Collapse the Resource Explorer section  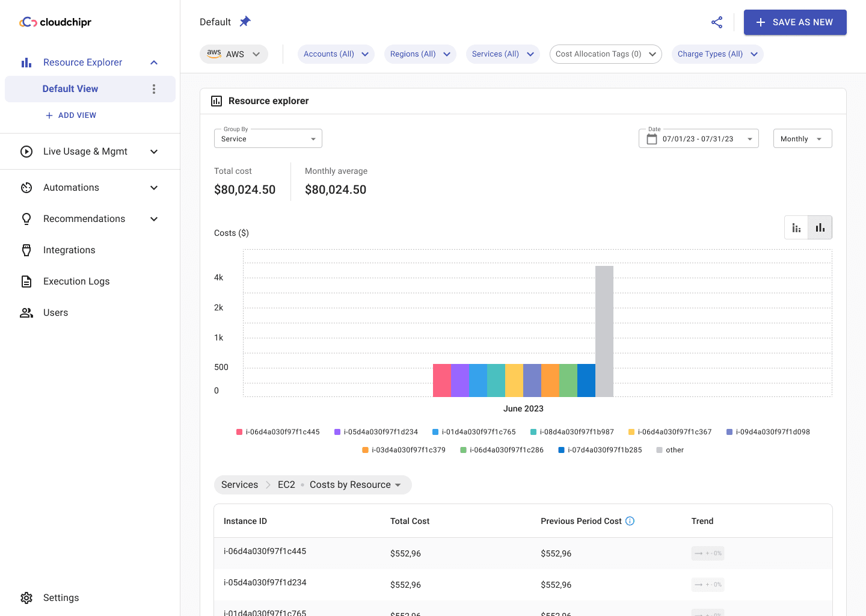click(154, 63)
